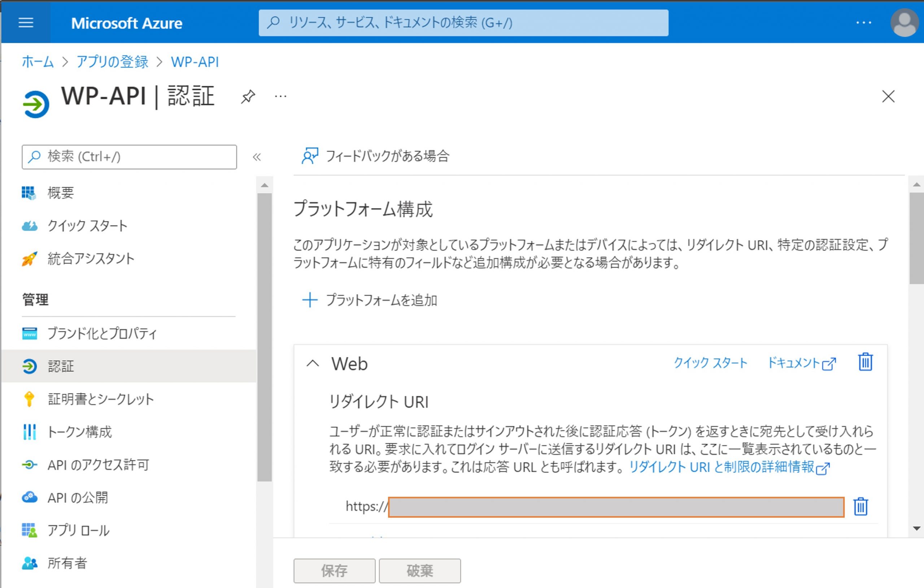Select 認証 in the sidebar
924x588 pixels.
click(x=128, y=366)
